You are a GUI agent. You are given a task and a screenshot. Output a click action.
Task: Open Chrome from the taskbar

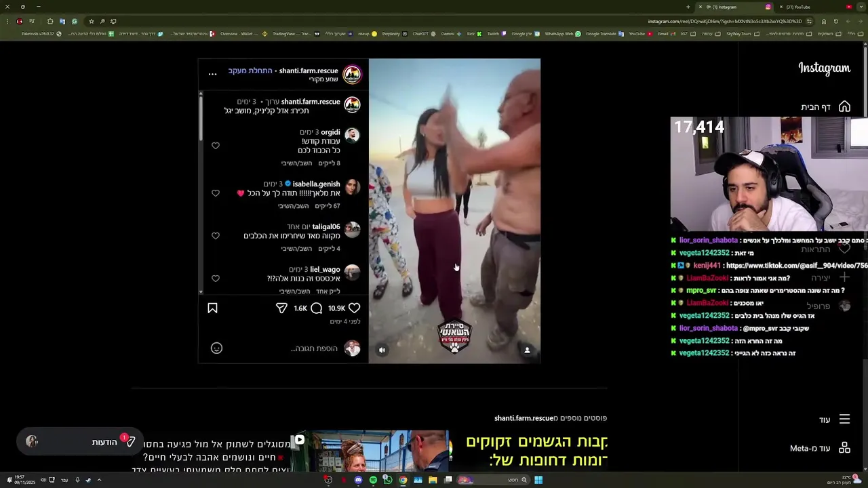403,480
